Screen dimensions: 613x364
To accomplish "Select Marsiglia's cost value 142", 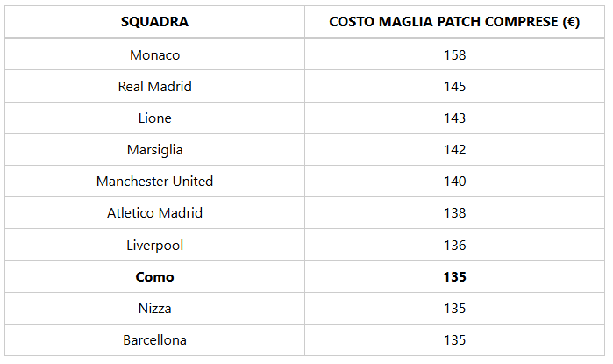I will point(454,149).
